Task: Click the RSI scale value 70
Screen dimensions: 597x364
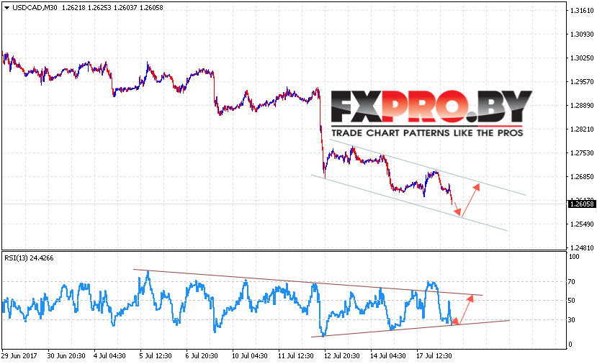Action: 572,282
